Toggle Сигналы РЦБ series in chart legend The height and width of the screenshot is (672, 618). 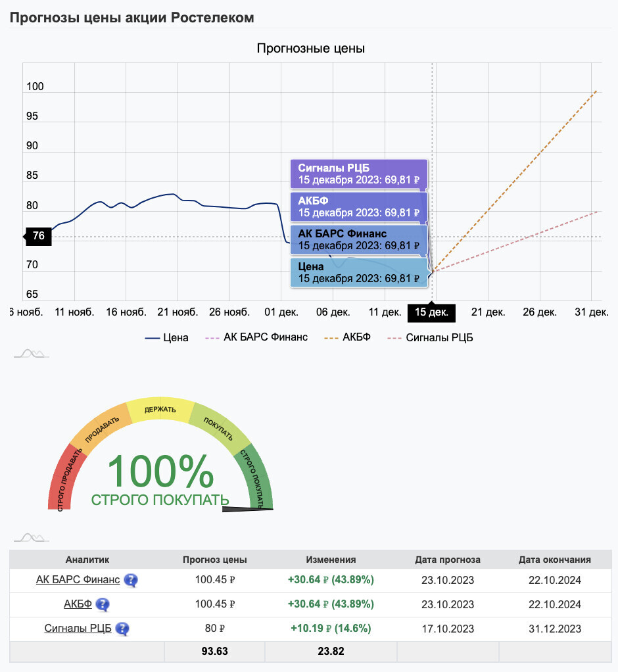pos(430,338)
